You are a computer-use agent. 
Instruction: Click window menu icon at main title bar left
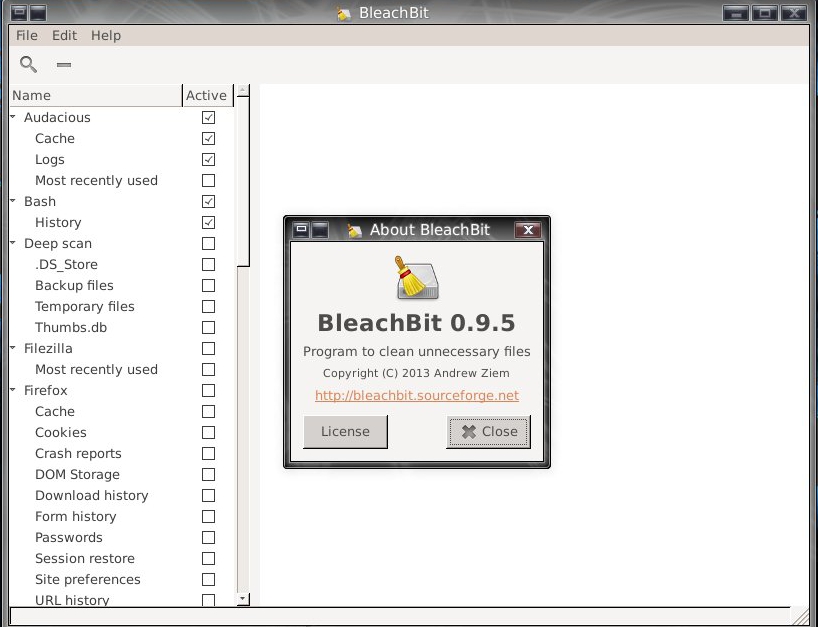tap(18, 13)
